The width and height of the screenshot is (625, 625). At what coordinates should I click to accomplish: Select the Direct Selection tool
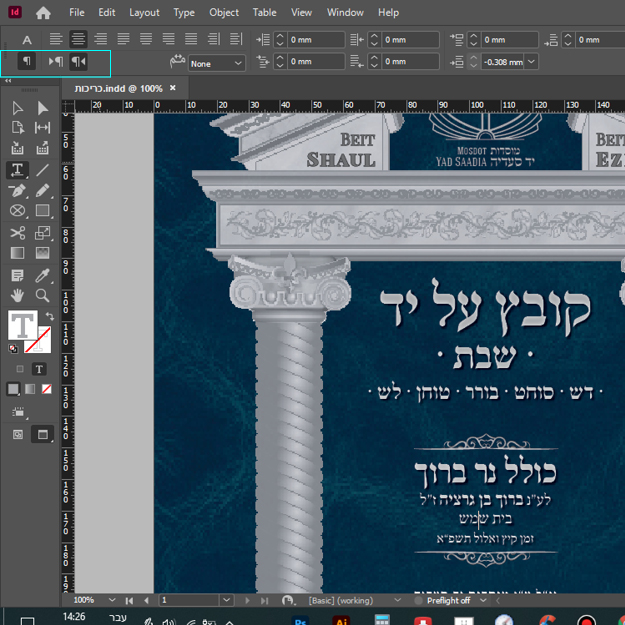point(42,108)
